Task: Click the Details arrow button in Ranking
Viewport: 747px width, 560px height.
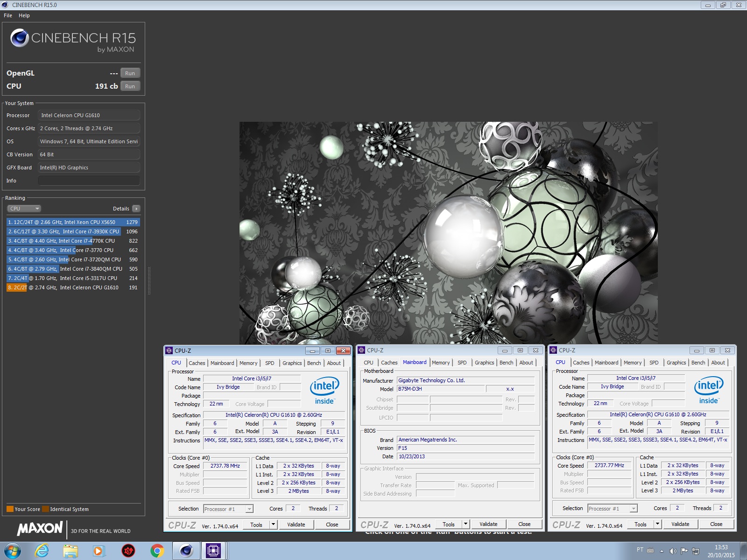Action: point(136,209)
